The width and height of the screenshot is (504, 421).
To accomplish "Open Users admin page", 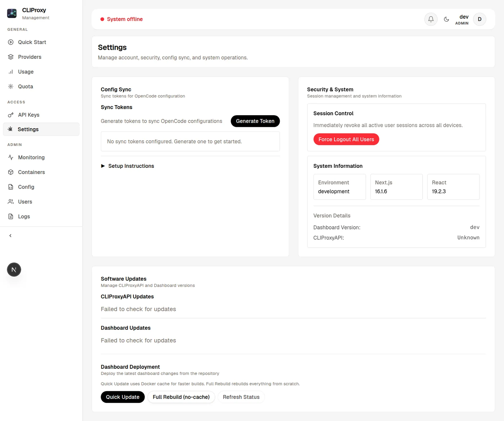I will 41,202.
